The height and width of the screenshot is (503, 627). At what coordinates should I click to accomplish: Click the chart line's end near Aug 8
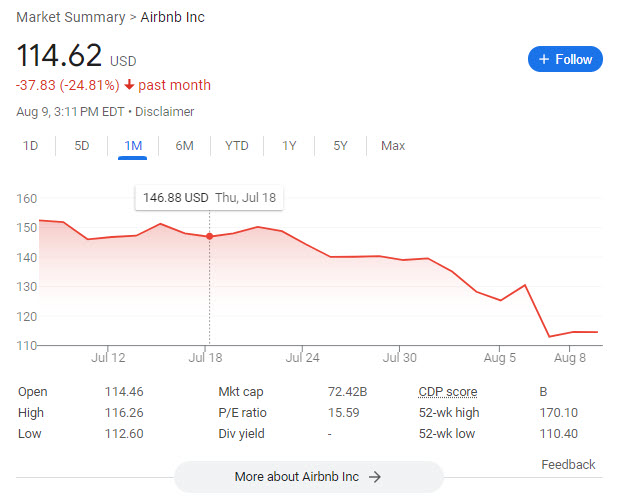(598, 332)
